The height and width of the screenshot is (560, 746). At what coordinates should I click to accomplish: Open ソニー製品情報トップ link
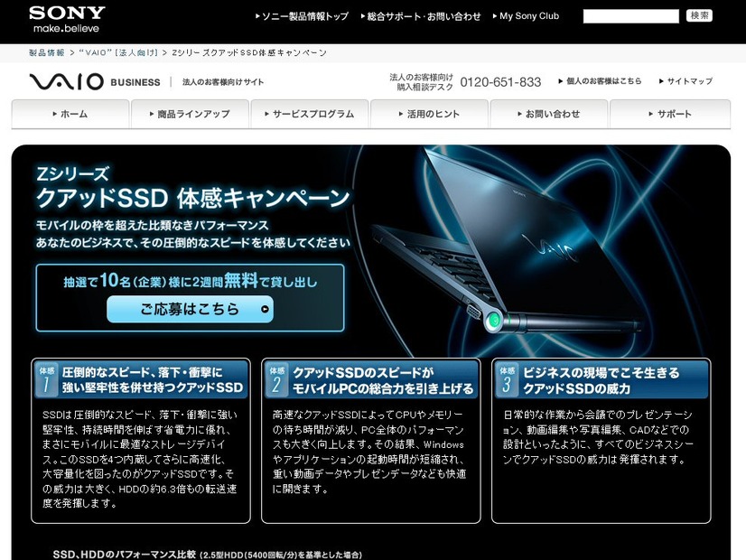click(x=304, y=16)
